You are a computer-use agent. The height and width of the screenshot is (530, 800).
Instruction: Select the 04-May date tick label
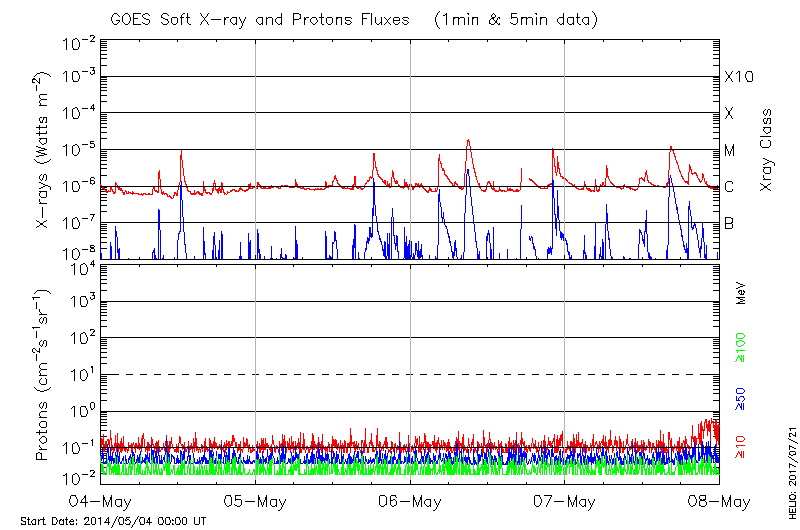(101, 502)
